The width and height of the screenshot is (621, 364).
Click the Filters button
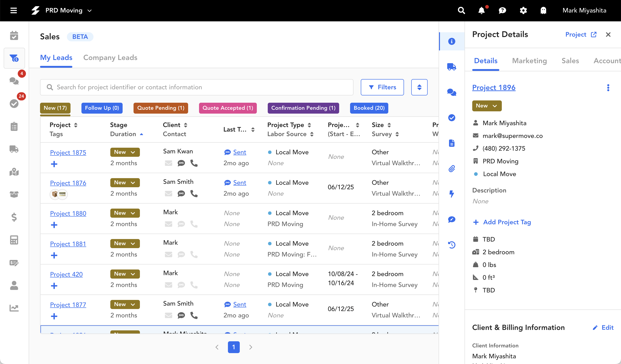coord(382,87)
